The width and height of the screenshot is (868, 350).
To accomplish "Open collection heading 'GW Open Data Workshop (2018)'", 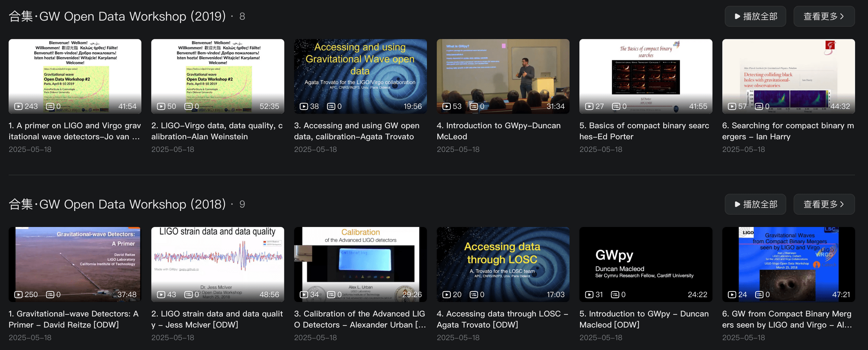I will click(x=117, y=204).
